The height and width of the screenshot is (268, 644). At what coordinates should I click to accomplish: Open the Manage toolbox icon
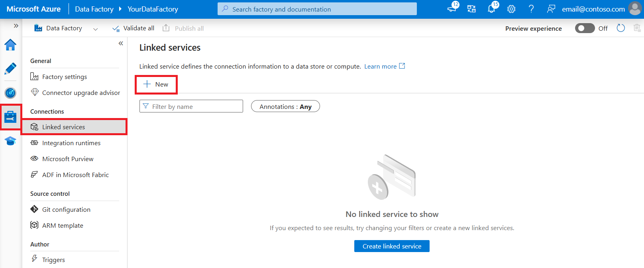click(x=10, y=117)
